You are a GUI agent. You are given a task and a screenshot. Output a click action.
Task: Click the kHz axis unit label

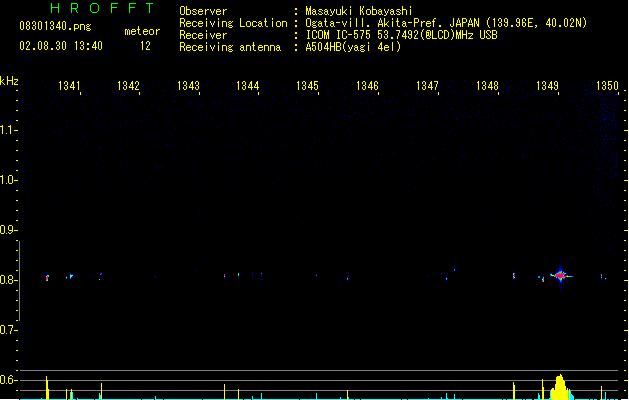(x=9, y=81)
